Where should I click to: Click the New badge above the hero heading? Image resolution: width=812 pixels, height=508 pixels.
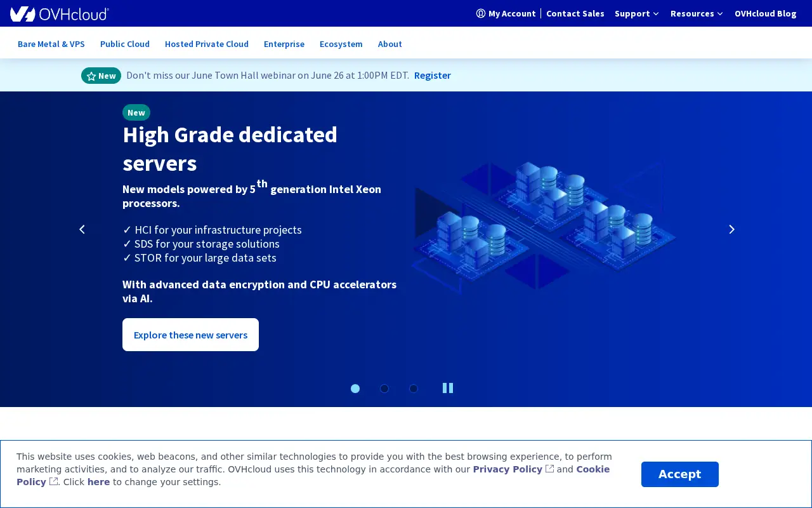[136, 112]
